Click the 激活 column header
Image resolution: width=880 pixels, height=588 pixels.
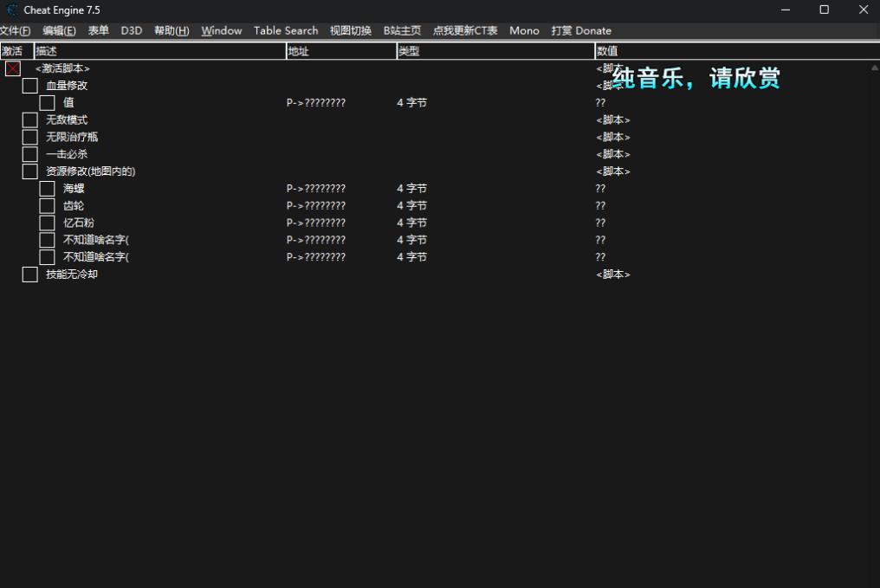coord(16,51)
